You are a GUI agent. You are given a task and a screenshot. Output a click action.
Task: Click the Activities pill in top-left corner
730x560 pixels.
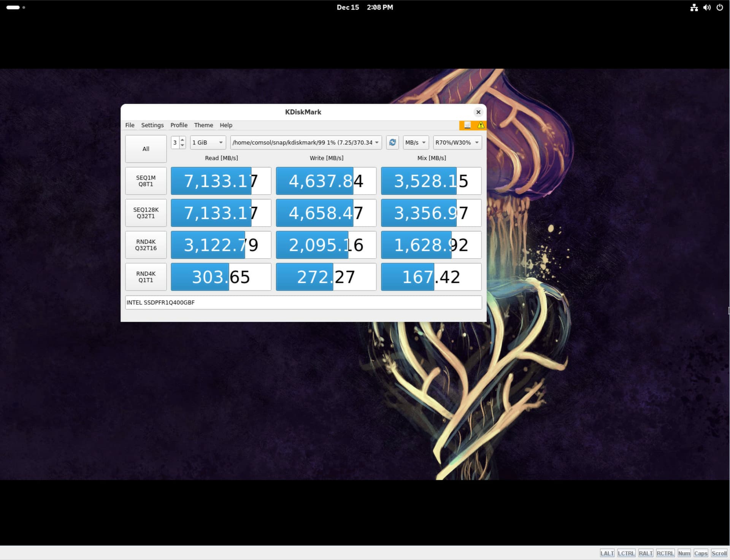click(13, 7)
